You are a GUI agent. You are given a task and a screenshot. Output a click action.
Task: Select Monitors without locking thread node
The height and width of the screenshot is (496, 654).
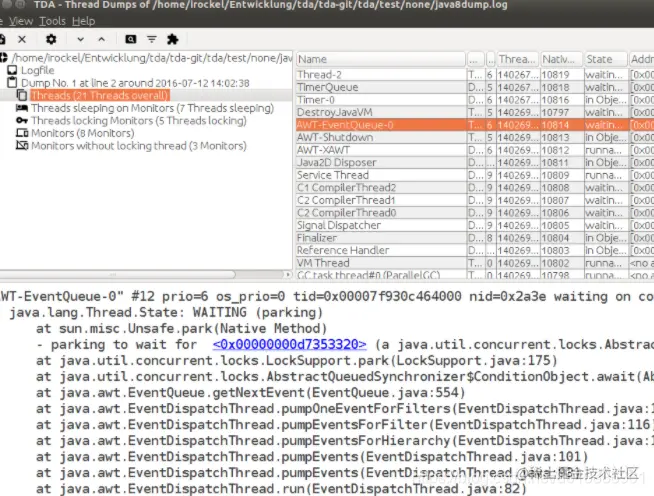[x=138, y=146]
